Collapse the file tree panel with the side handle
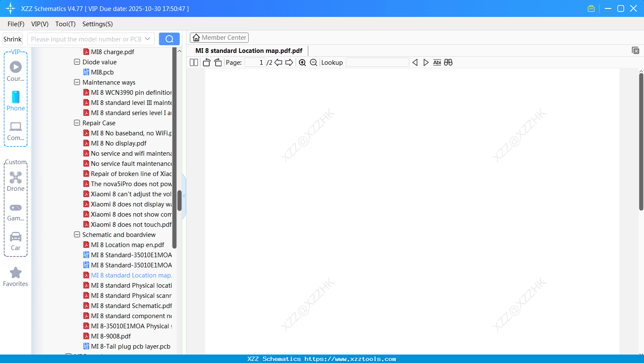This screenshot has width=644, height=363. tap(184, 196)
